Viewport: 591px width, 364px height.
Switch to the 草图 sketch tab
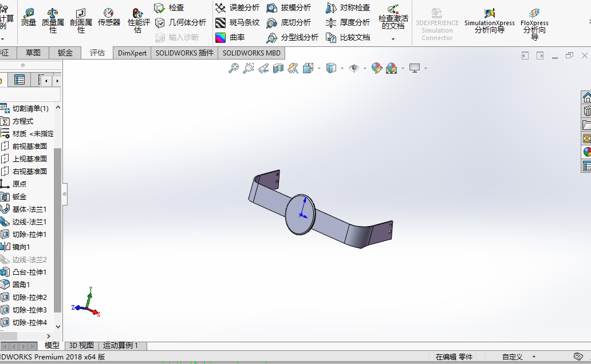(x=33, y=53)
